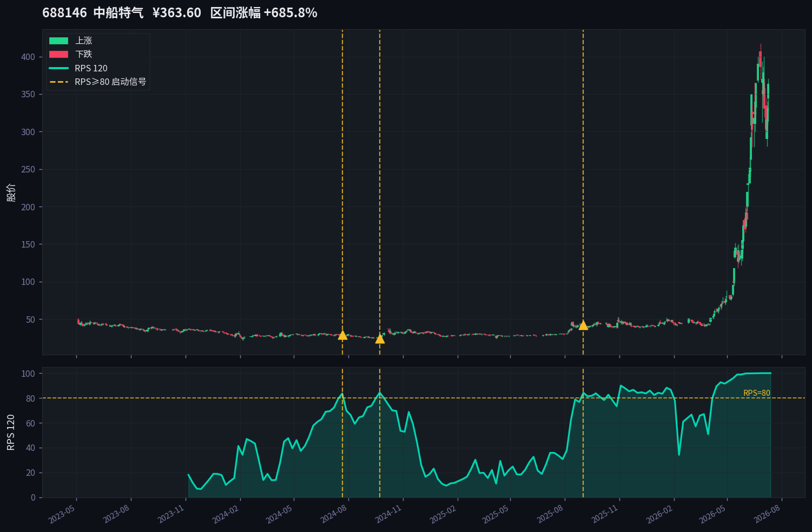Click the 60 label on the RPS axis
The height and width of the screenshot is (532, 812).
click(30, 423)
